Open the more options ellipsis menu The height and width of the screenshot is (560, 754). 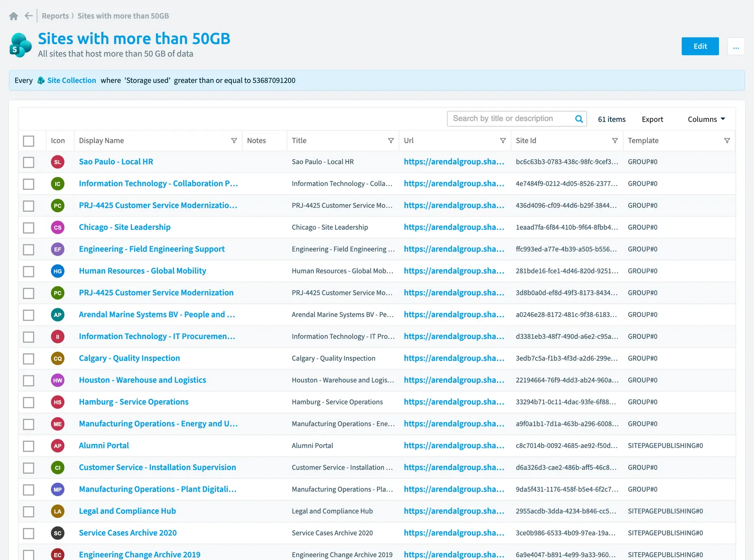point(736,46)
